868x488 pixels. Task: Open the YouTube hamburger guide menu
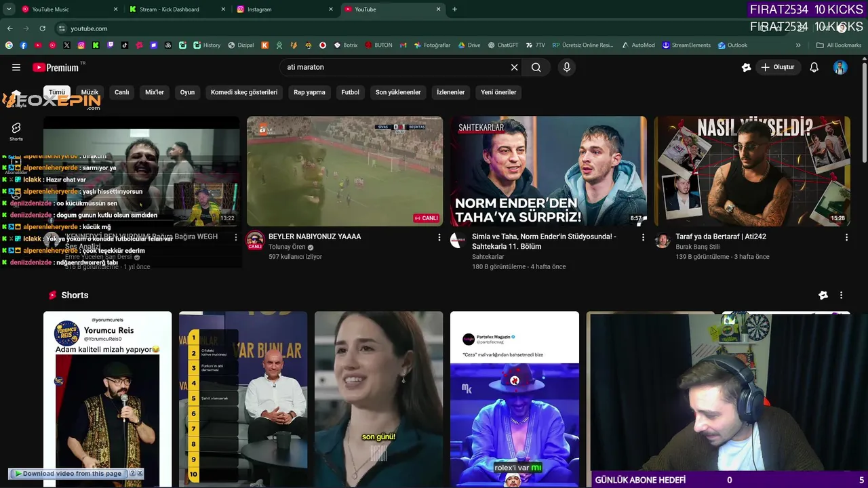coord(16,67)
